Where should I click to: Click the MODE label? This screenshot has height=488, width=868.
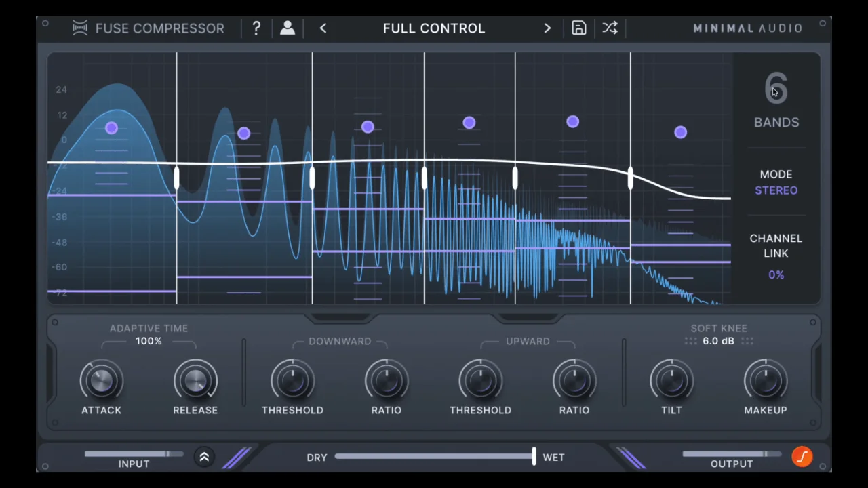tap(776, 174)
